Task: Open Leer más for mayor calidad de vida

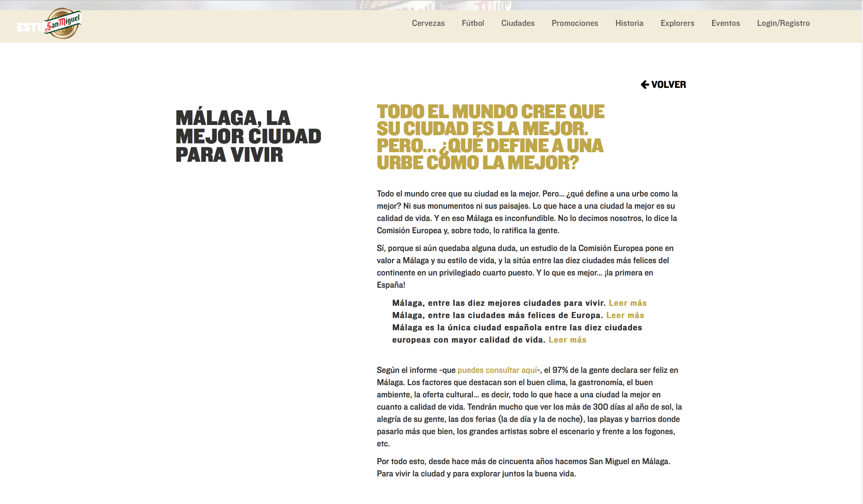Action: [x=567, y=340]
